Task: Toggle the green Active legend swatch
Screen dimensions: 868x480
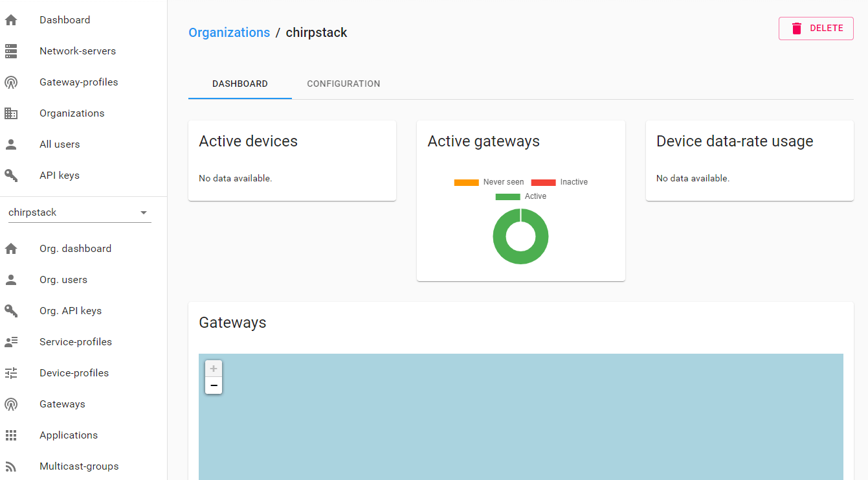Action: pyautogui.click(x=507, y=197)
